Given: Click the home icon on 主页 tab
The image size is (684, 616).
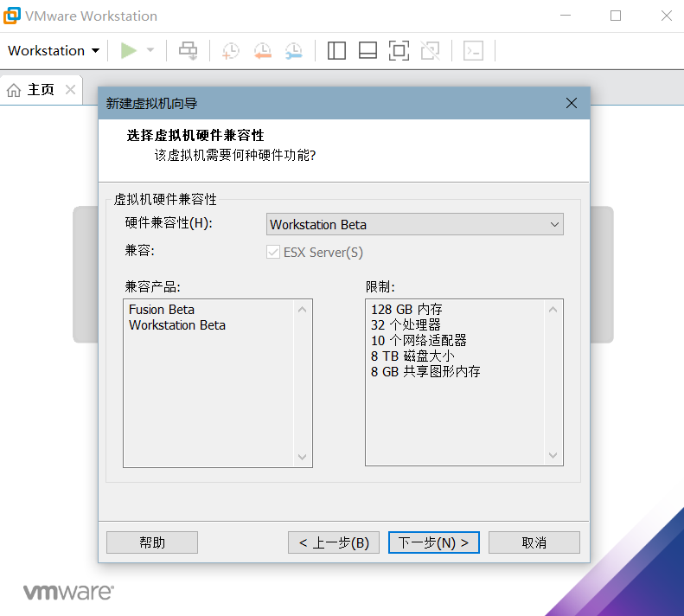Looking at the screenshot, I should click(14, 90).
